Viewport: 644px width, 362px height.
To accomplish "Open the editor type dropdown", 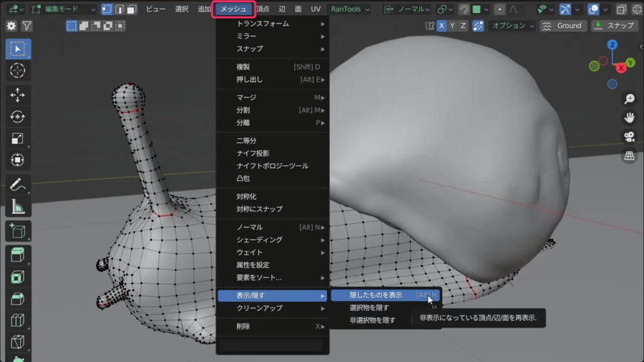I will [16, 9].
